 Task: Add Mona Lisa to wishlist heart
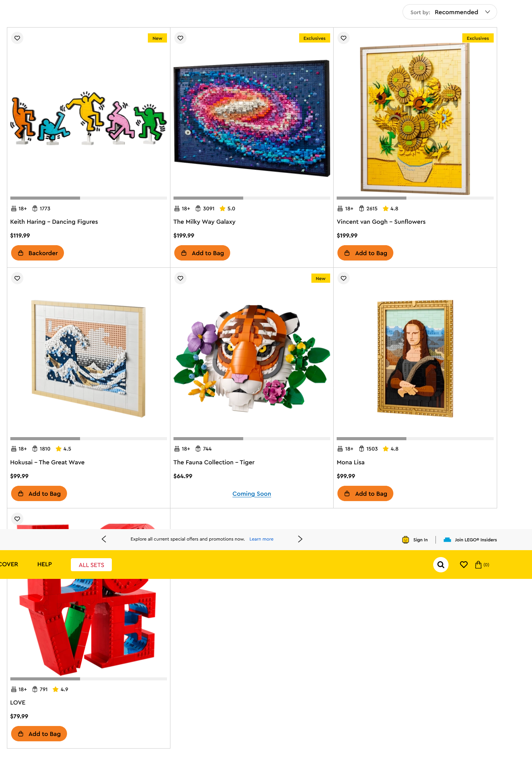coord(344,278)
